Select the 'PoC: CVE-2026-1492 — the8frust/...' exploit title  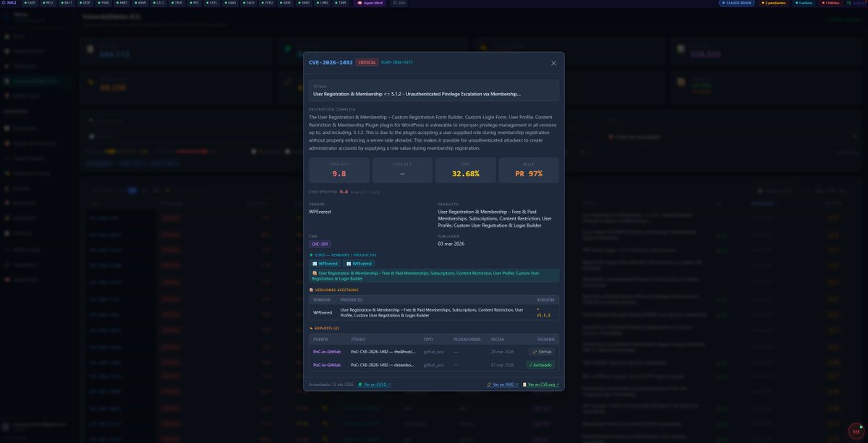383,352
